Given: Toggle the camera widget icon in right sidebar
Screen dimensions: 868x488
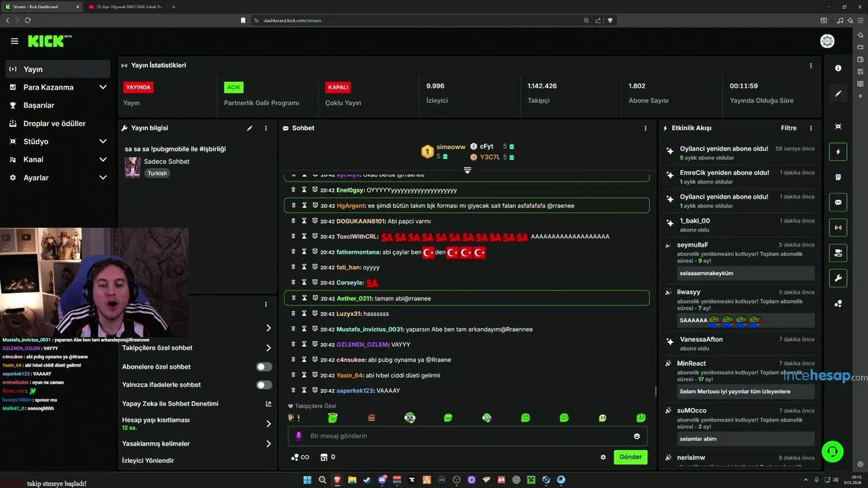Looking at the screenshot, I should coord(838,253).
